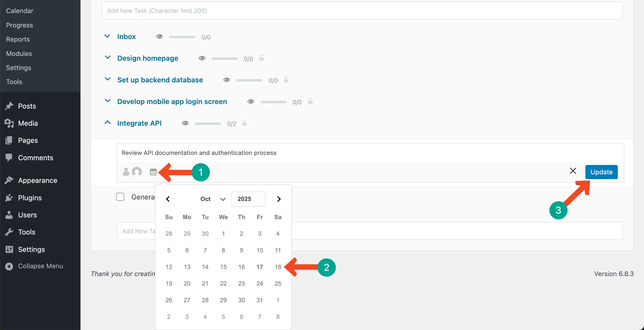
Task: Open Reports in the sidebar submenu
Action: click(x=18, y=39)
